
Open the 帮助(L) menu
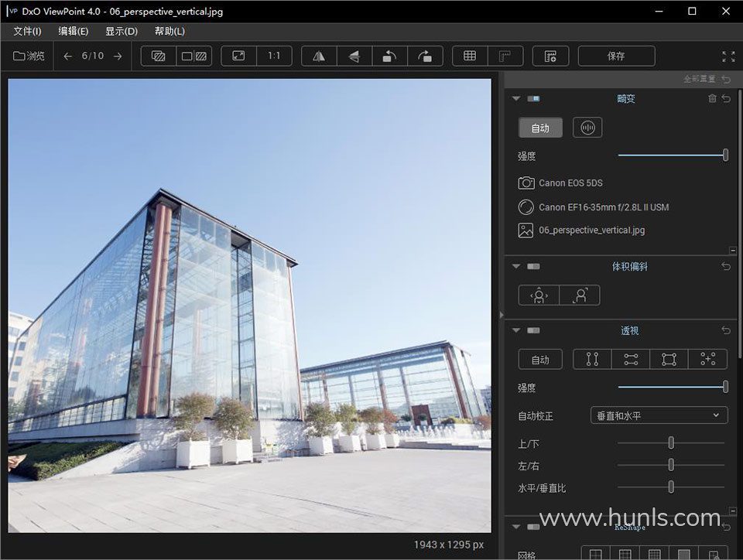tap(169, 31)
